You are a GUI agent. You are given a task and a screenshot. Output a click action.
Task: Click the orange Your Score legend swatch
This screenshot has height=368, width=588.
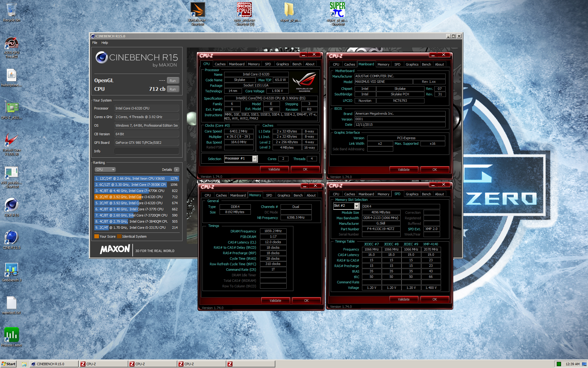96,236
